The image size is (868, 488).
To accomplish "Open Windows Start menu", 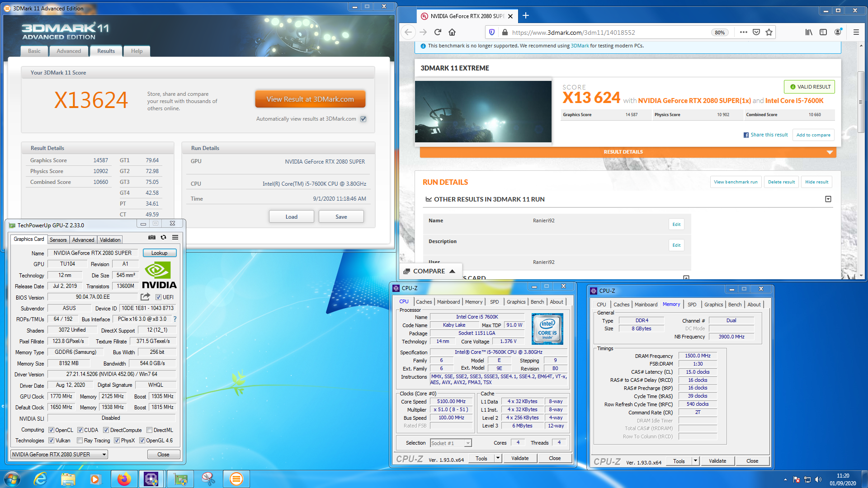I will pos(12,479).
